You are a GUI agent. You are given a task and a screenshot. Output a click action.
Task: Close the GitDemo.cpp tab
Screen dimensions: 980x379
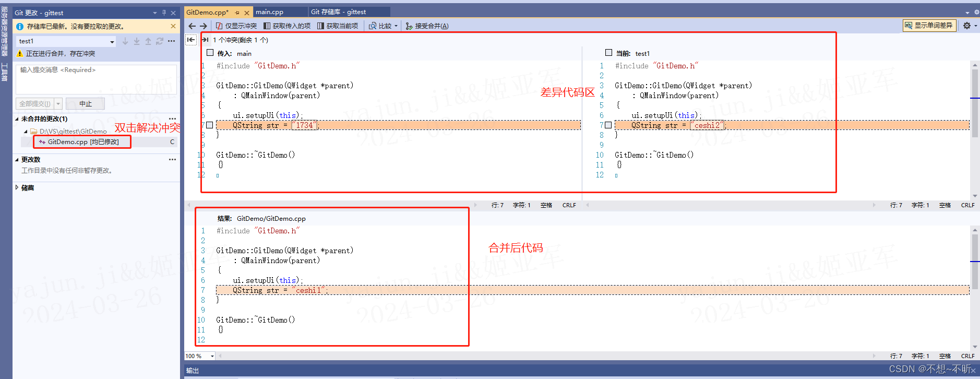pos(247,13)
